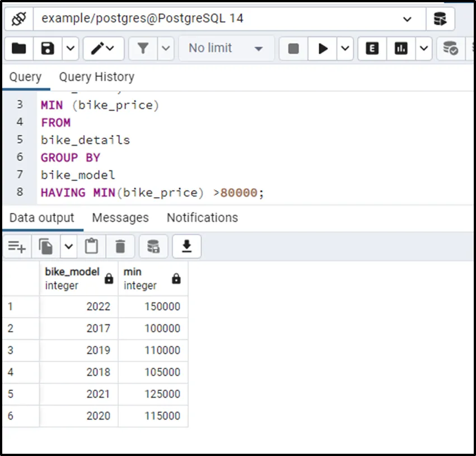Open the Messages tab
This screenshot has height=456, width=476.
pyautogui.click(x=120, y=217)
